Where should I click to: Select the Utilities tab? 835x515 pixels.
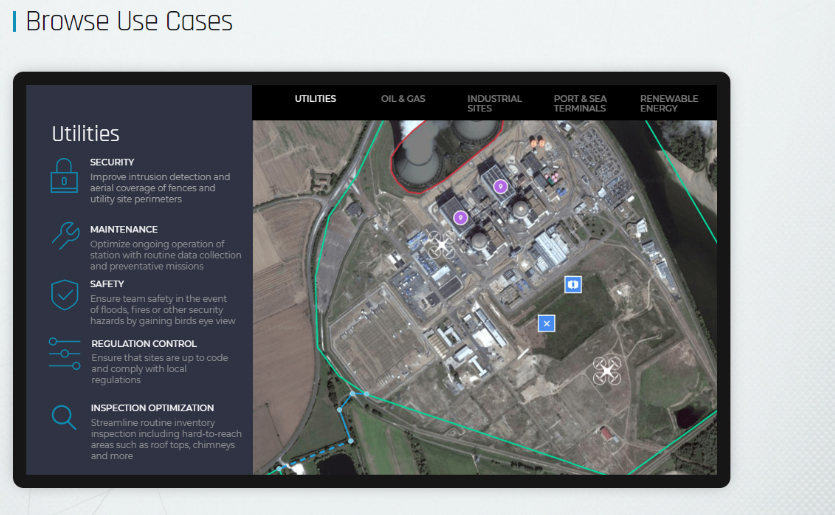coord(315,99)
